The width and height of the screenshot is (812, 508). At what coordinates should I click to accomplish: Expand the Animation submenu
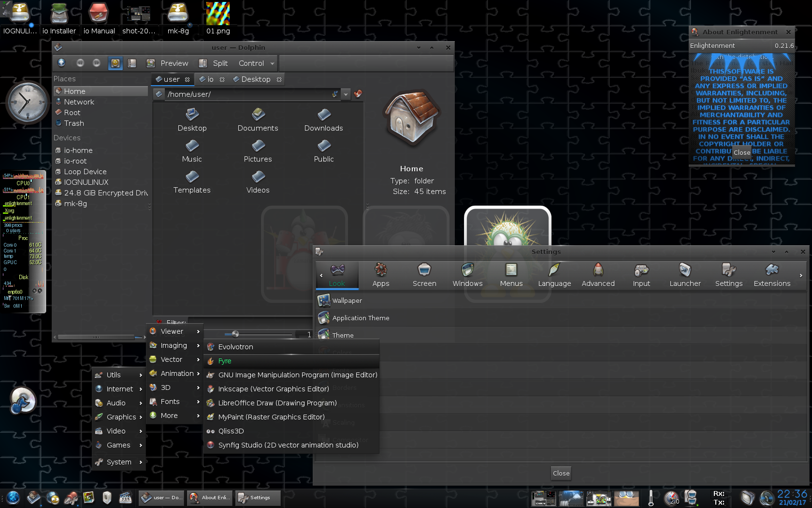coord(174,374)
